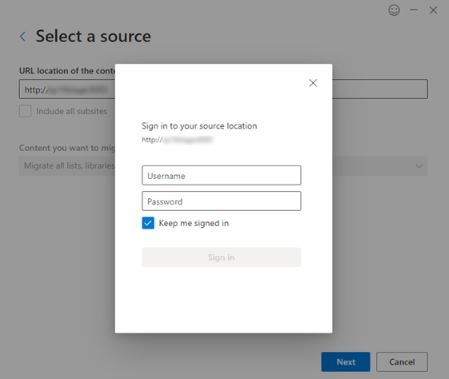Click 'Sign in to your source location' text
The width and height of the screenshot is (449, 379).
click(x=199, y=126)
